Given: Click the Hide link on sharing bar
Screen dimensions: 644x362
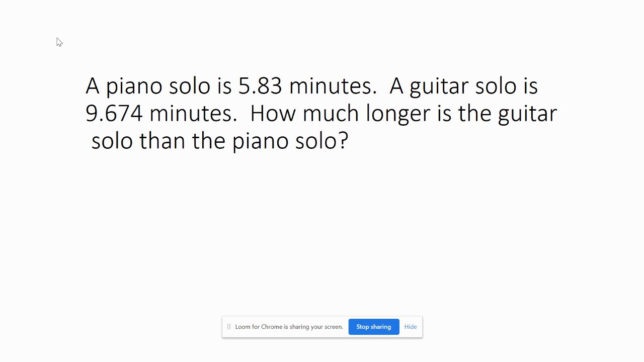Looking at the screenshot, I should pyautogui.click(x=411, y=327).
